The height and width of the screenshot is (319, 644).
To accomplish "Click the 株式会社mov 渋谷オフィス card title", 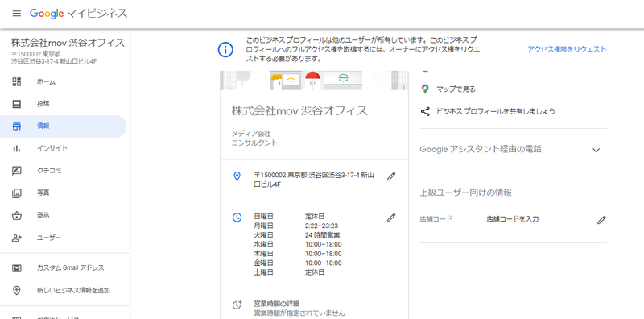I will (299, 110).
